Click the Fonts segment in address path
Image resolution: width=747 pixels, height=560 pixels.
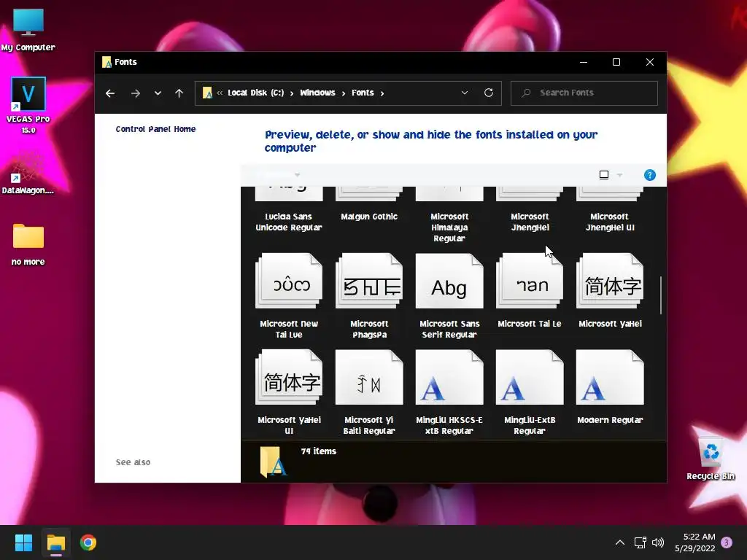tap(363, 93)
